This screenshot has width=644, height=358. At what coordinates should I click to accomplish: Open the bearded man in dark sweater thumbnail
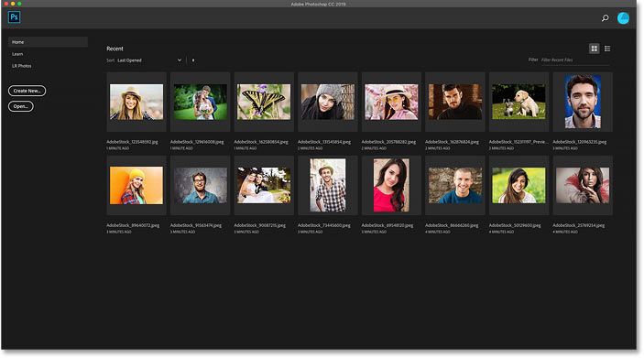click(455, 102)
